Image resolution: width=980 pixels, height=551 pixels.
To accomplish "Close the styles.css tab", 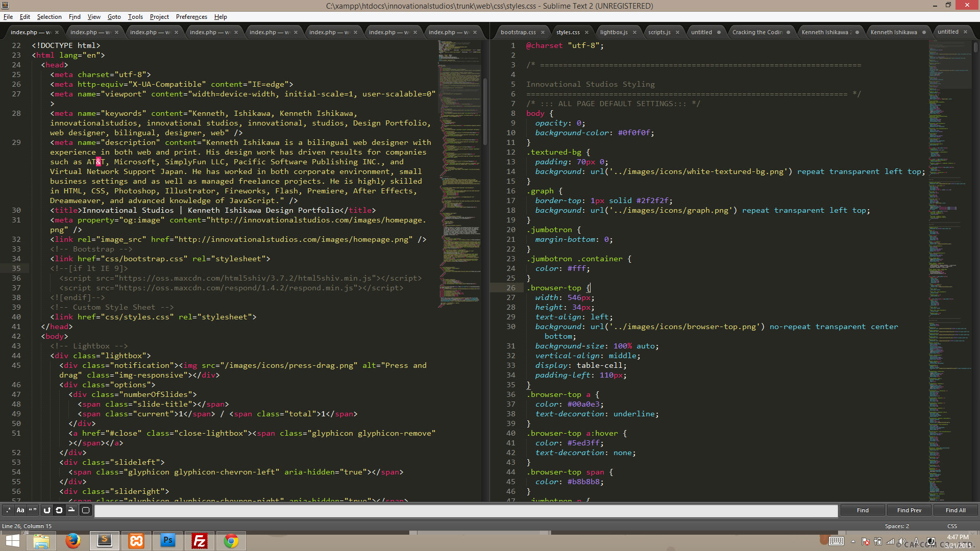I will pos(586,32).
